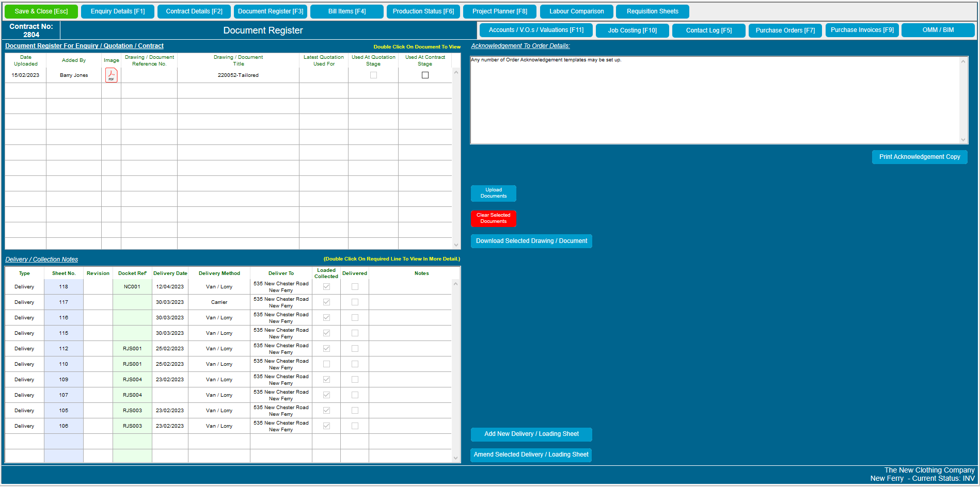Switch to Bill Items [F4] tab
Viewport: 980px width, 487px height.
(x=346, y=11)
